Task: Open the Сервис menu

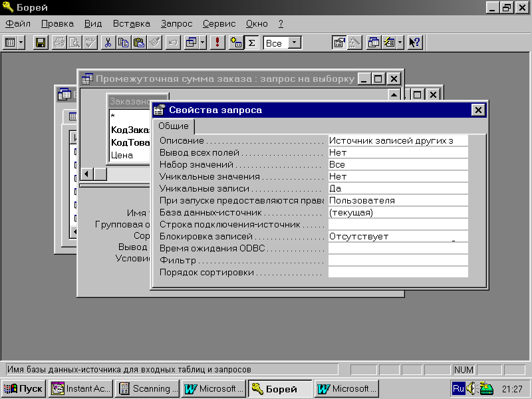Action: (x=219, y=24)
